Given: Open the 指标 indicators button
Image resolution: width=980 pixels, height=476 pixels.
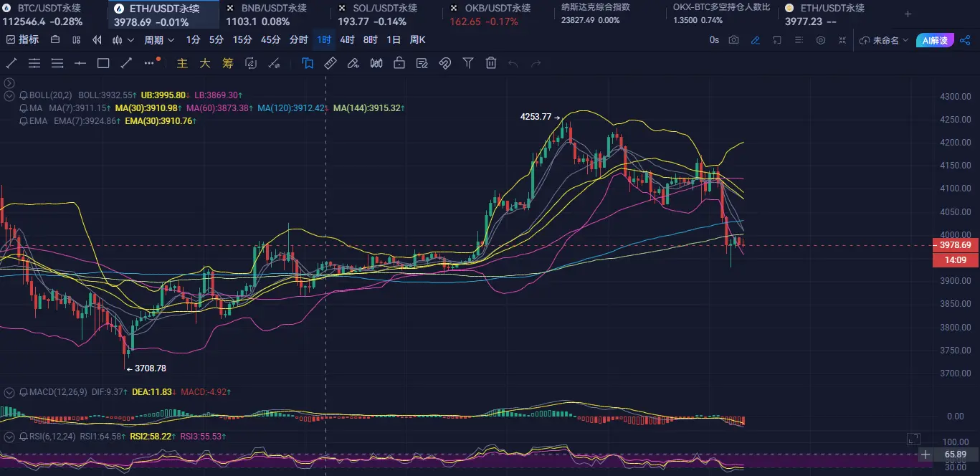Looking at the screenshot, I should [22, 40].
